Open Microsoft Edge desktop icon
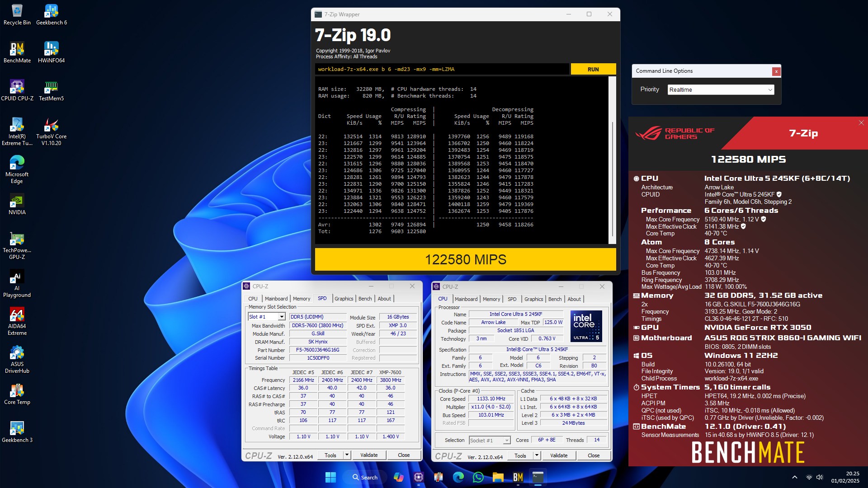 pyautogui.click(x=17, y=169)
